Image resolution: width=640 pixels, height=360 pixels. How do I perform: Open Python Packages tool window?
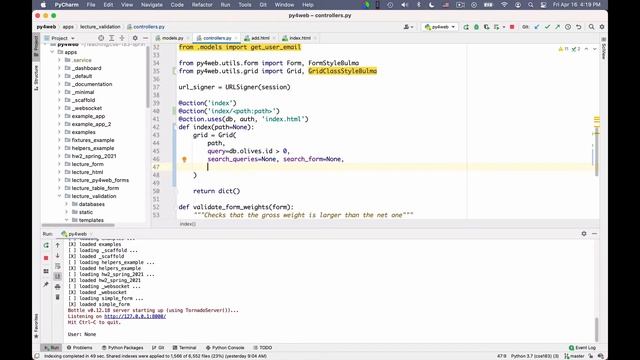click(x=122, y=348)
